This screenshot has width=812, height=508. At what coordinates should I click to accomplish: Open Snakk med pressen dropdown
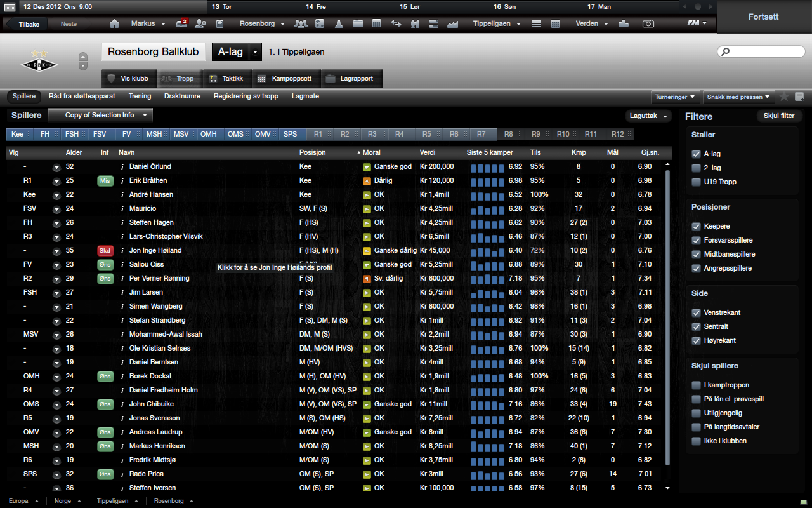(739, 97)
